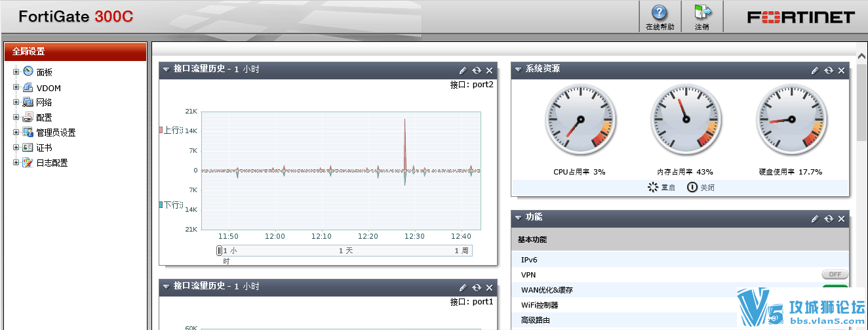Refresh the port2 接口流量历史 widget
Viewport: 868px width, 330px height.
pos(477,70)
